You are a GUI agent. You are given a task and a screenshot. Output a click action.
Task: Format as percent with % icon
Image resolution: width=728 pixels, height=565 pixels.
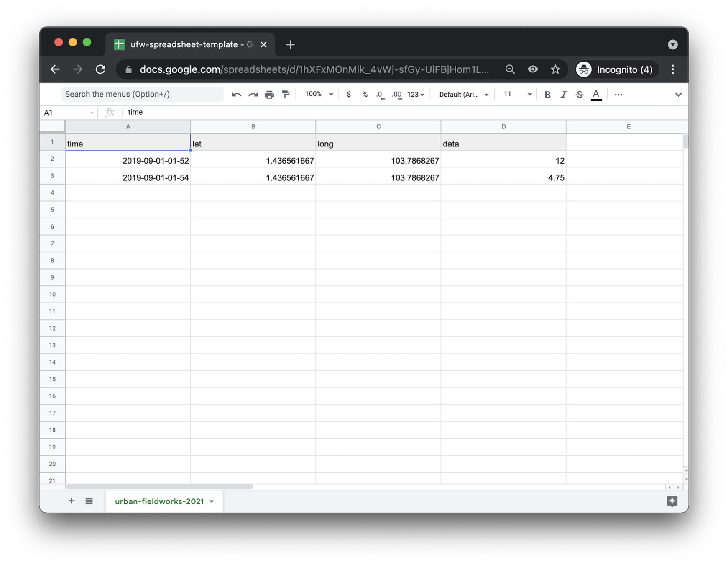click(x=365, y=95)
